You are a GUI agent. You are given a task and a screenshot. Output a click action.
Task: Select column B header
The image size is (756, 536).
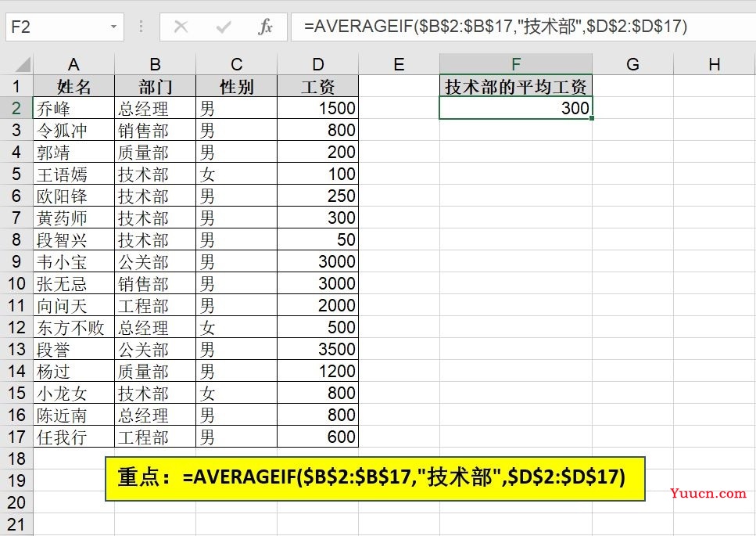click(155, 63)
